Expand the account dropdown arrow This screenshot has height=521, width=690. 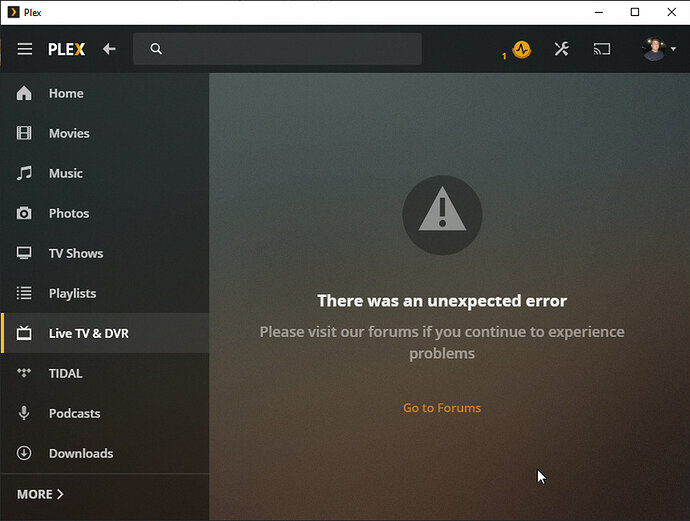coord(673,49)
